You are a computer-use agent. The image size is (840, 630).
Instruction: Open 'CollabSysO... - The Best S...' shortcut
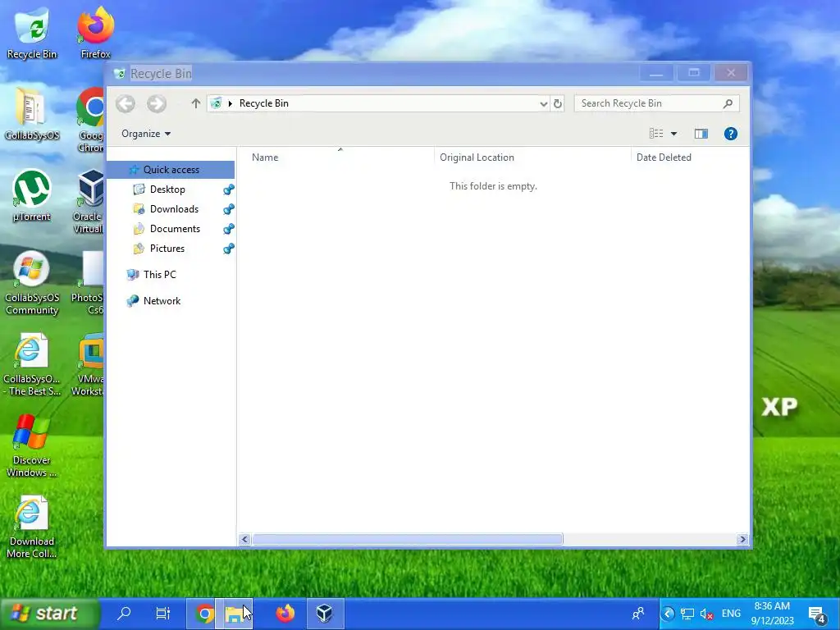pyautogui.click(x=32, y=364)
